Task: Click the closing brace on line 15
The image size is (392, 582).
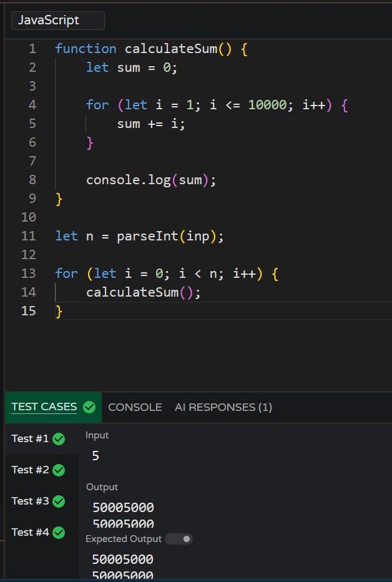Action: (x=59, y=312)
